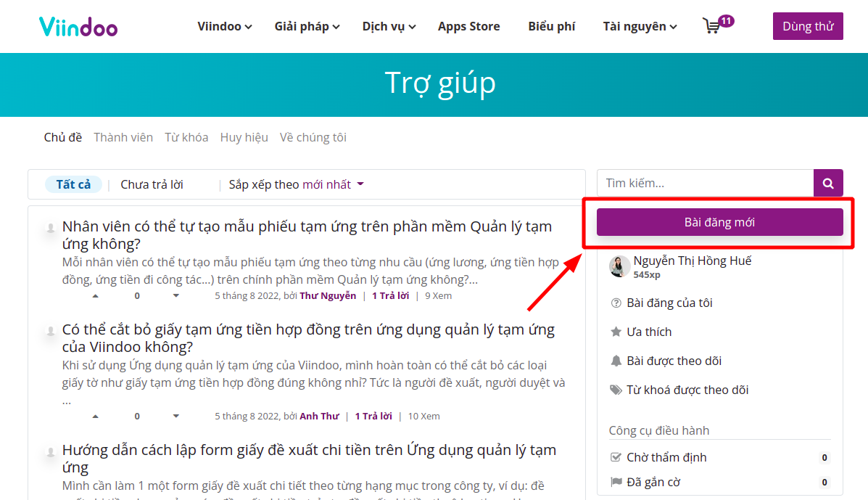
Task: Open 'Bài được theo dõi'
Action: point(674,361)
